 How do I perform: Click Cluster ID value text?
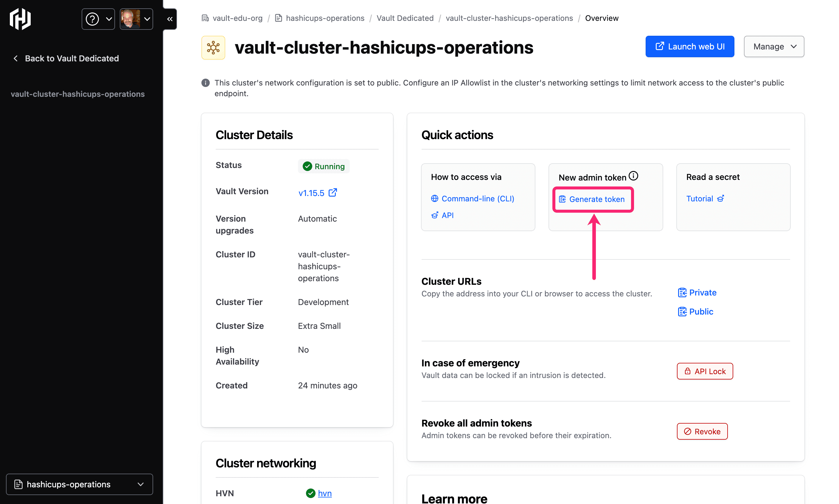[324, 267]
